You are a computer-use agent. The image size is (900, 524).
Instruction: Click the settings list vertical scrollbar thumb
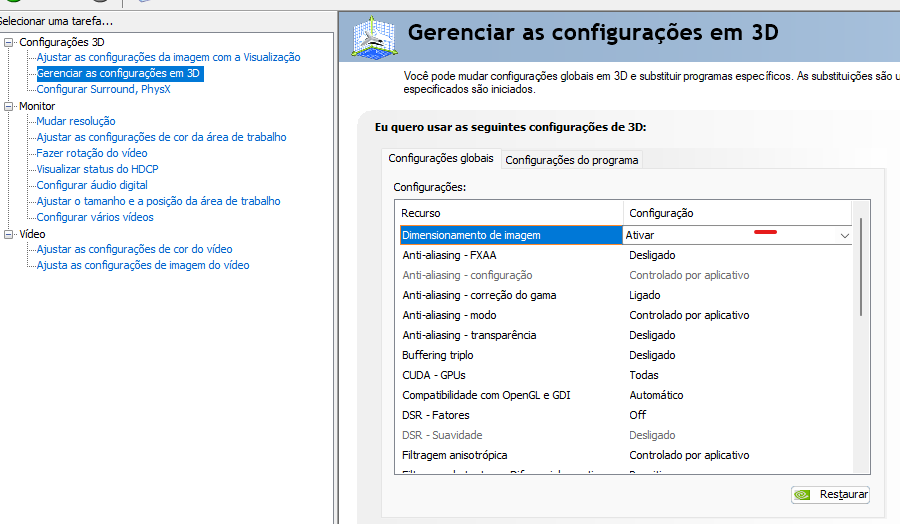pos(860,267)
